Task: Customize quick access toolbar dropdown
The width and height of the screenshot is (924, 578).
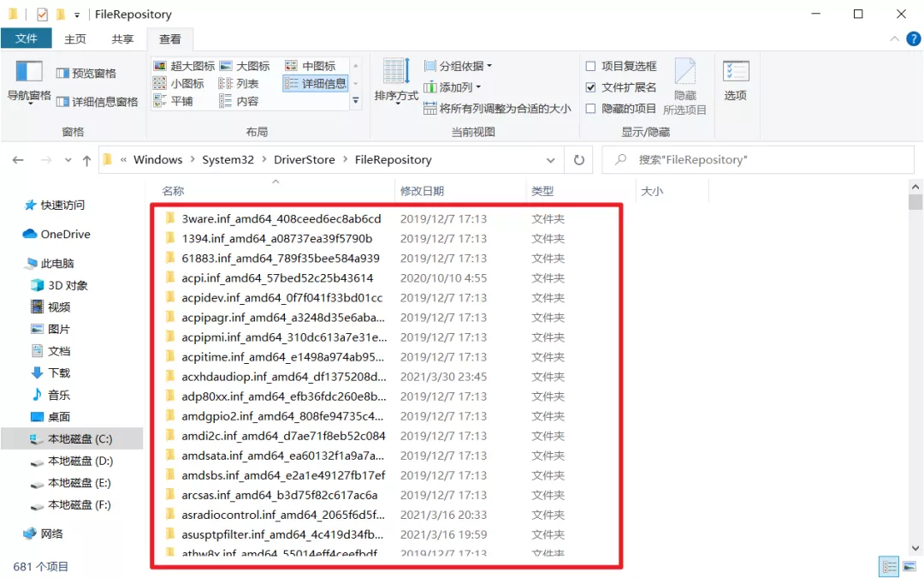Action: click(77, 15)
